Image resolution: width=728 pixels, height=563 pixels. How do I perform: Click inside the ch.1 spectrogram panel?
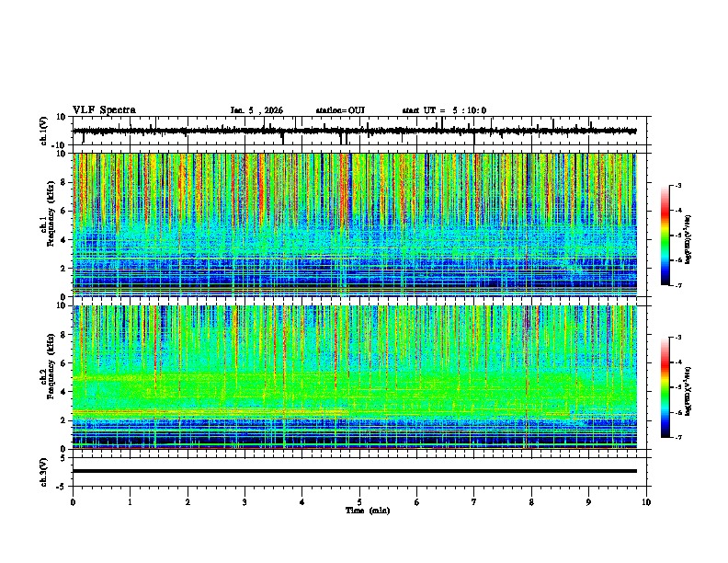coord(355,224)
